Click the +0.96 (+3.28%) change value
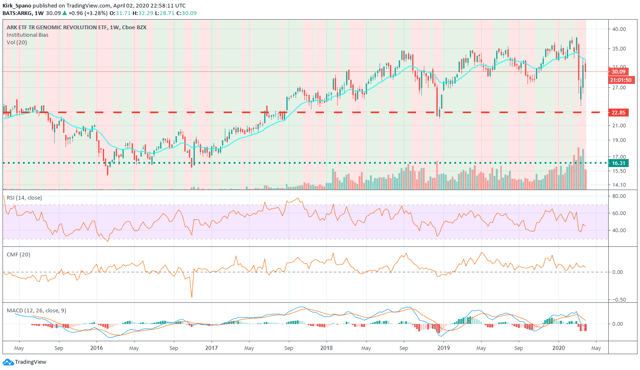640x370 pixels. (88, 13)
